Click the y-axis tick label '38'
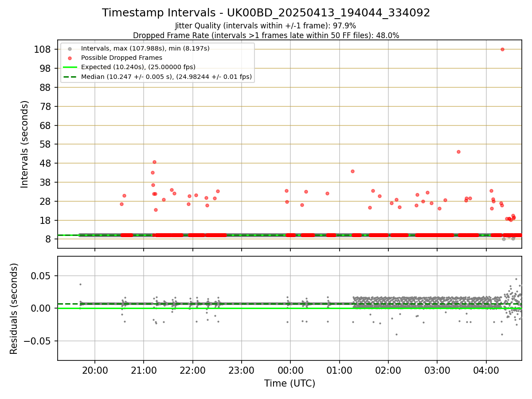Image resolution: width=532 pixels, height=399 pixels. [x=46, y=183]
